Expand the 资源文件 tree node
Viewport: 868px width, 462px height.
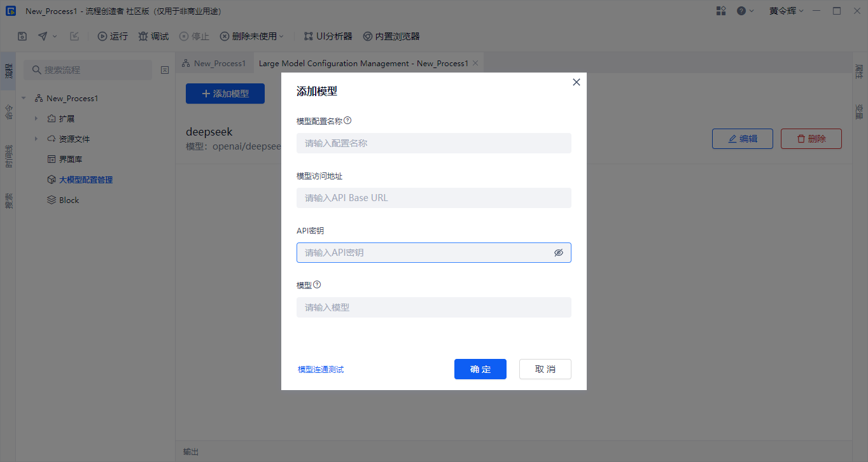coord(36,139)
